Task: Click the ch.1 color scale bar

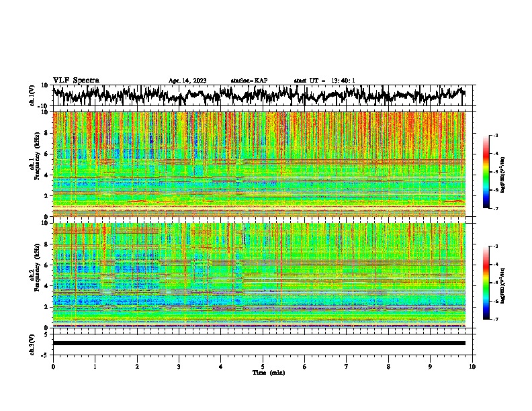Action: click(486, 172)
